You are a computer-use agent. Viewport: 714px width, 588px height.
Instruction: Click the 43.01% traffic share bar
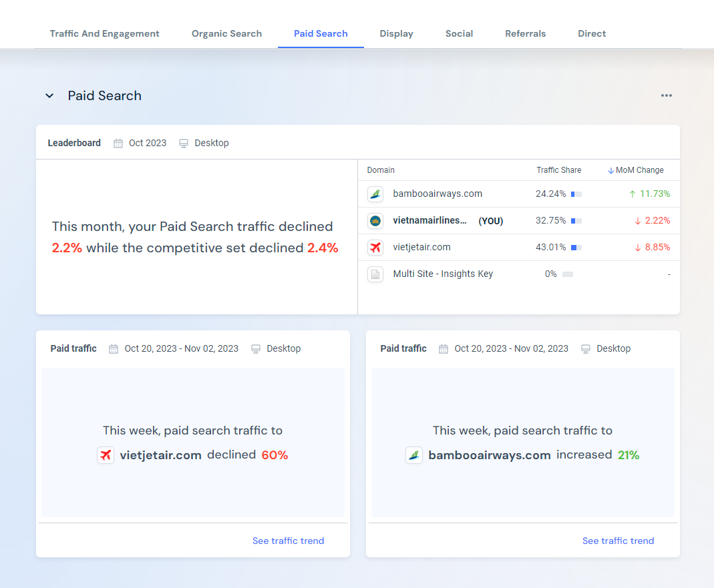click(x=576, y=248)
